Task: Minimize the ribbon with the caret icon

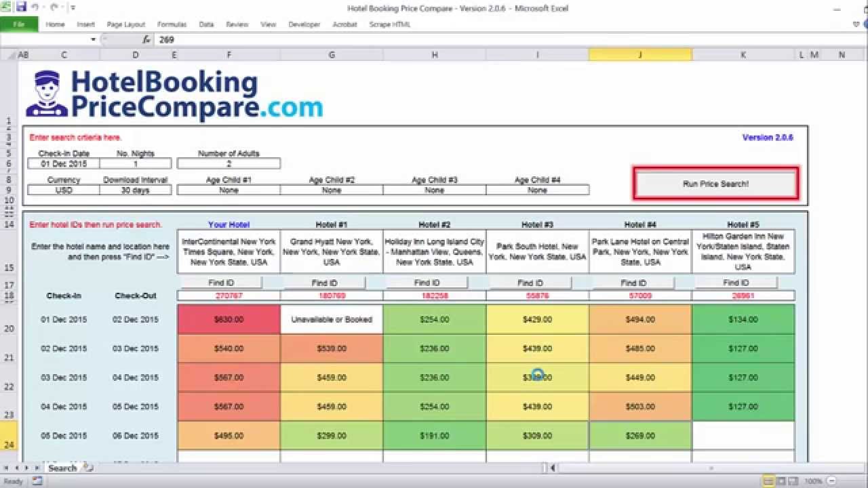Action: (856, 24)
